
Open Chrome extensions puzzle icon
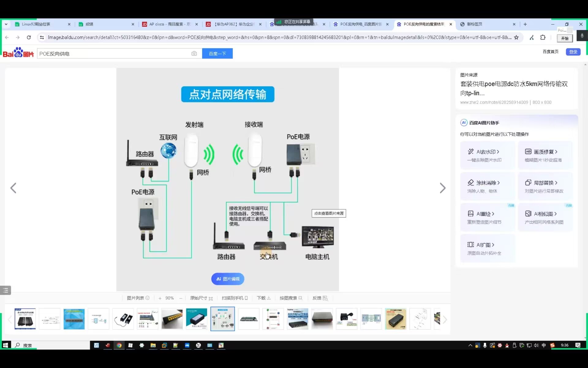(x=543, y=37)
